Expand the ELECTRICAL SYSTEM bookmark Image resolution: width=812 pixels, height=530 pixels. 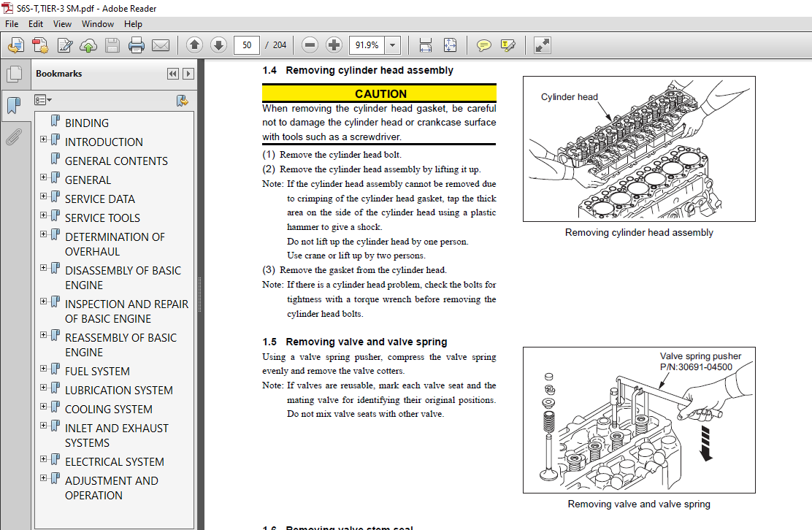(x=44, y=459)
